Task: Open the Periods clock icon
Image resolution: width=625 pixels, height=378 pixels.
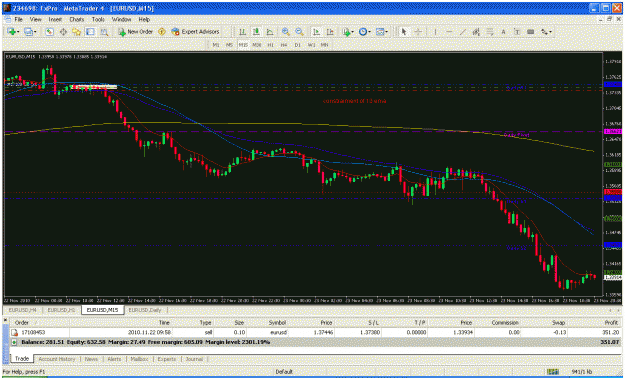Action: coord(363,32)
